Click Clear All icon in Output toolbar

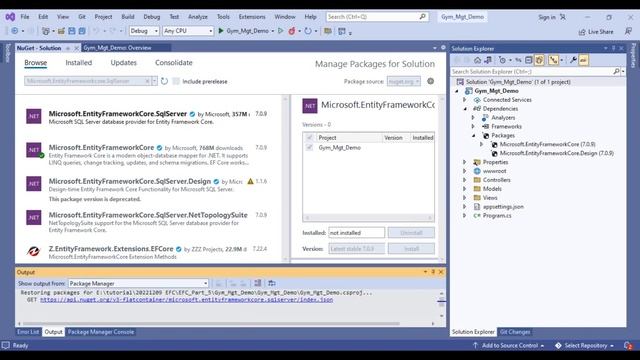pyautogui.click(x=258, y=283)
